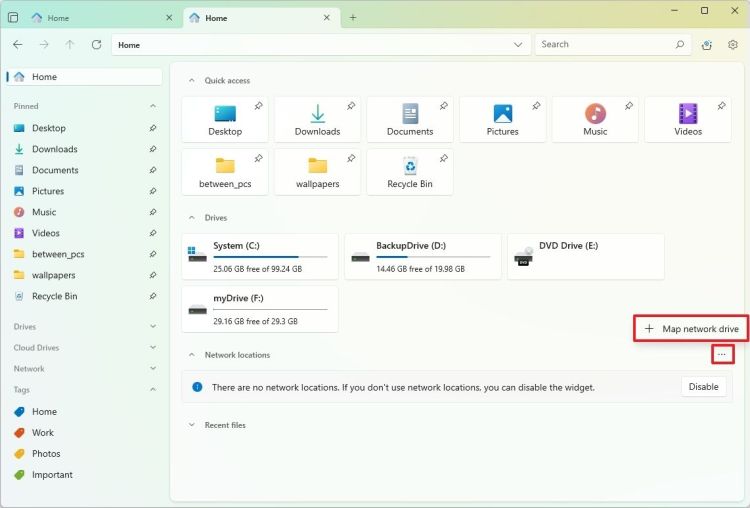The image size is (750, 508).
Task: Expand the Cloud Drives sidebar section
Action: click(x=152, y=348)
